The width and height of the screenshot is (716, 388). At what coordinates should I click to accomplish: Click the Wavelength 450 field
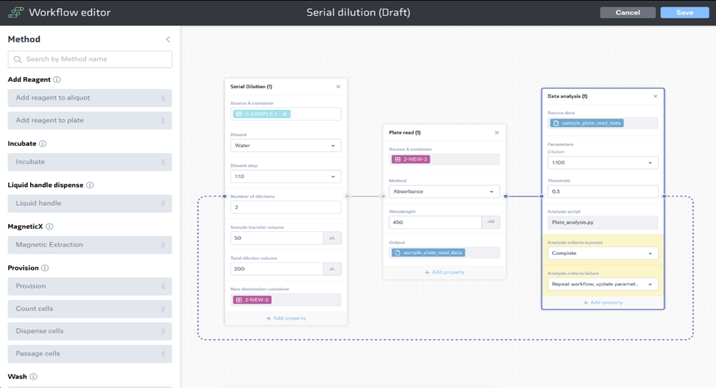435,222
